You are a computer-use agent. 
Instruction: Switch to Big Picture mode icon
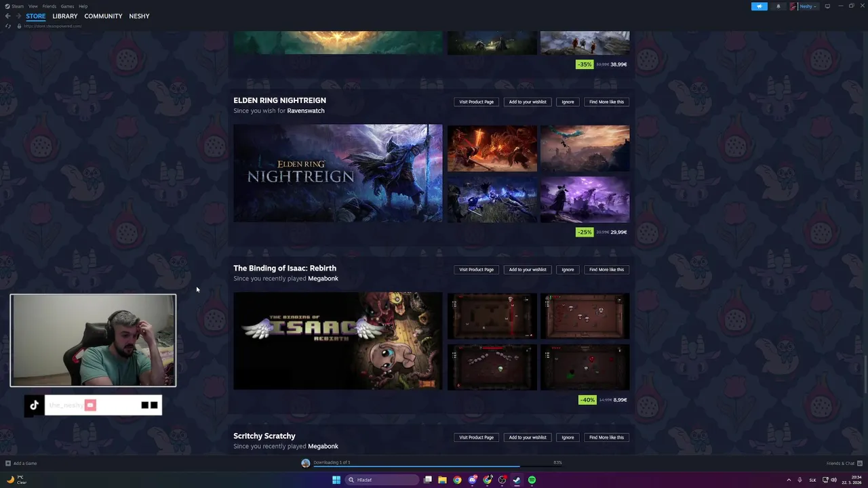tap(827, 6)
